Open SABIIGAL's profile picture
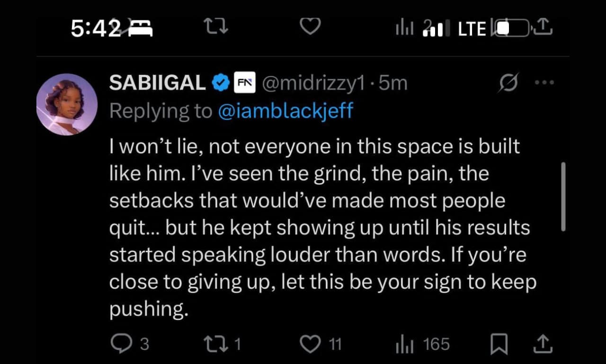606x364 pixels. click(x=67, y=104)
